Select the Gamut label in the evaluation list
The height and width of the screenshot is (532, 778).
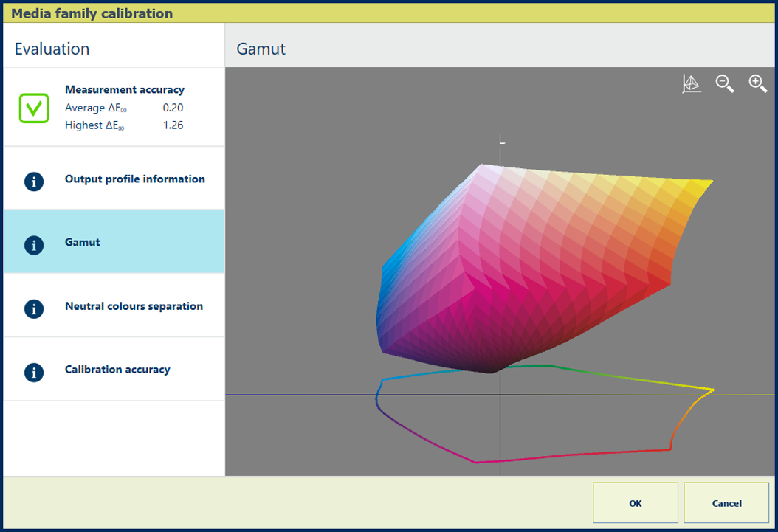click(x=83, y=242)
